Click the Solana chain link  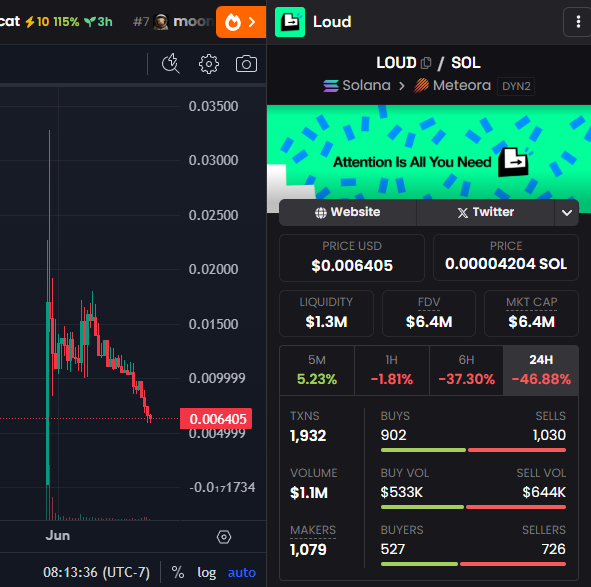point(357,86)
